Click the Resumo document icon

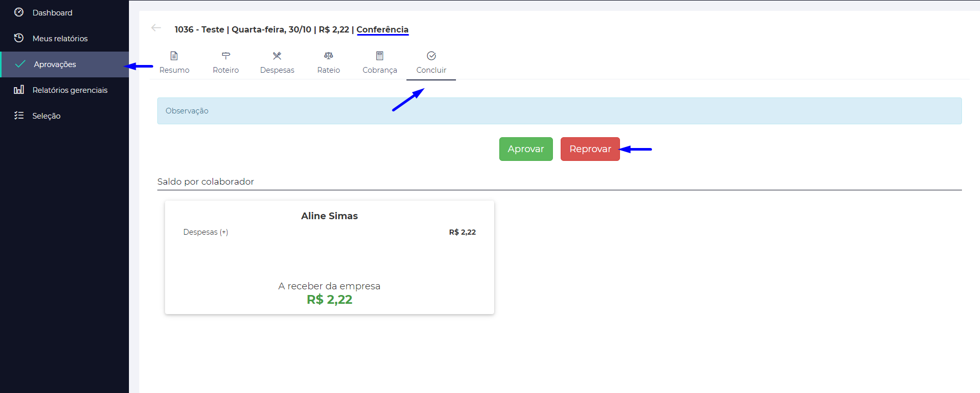click(174, 56)
